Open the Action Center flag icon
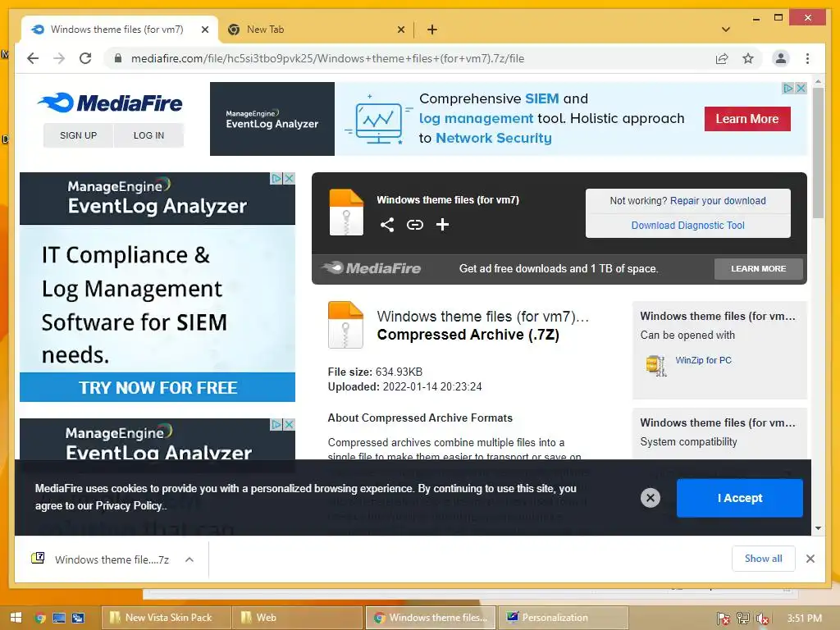The width and height of the screenshot is (840, 630). point(723,619)
